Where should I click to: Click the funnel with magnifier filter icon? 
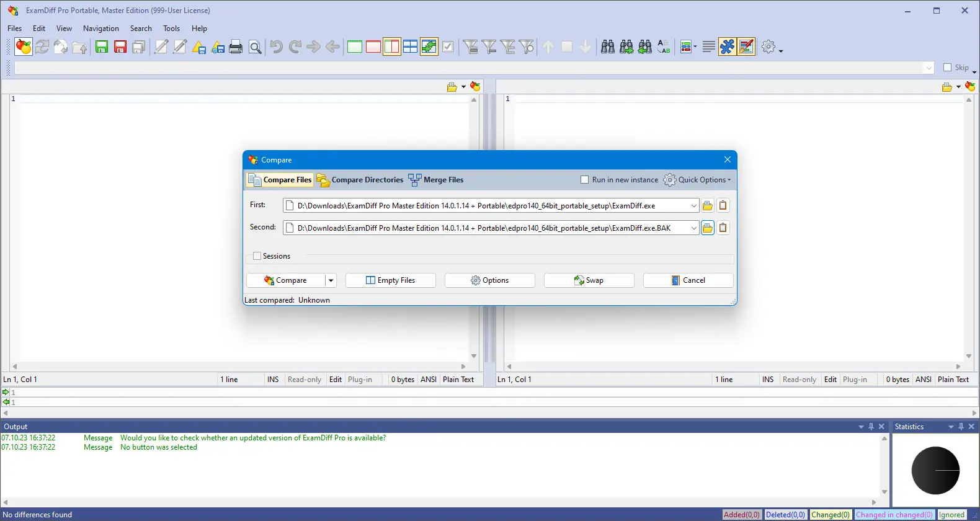click(527, 47)
